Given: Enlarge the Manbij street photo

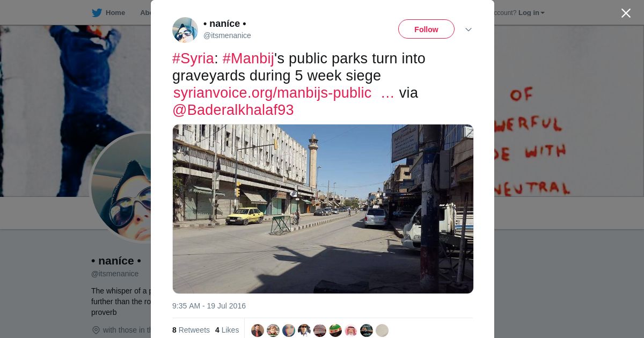Looking at the screenshot, I should (x=323, y=209).
